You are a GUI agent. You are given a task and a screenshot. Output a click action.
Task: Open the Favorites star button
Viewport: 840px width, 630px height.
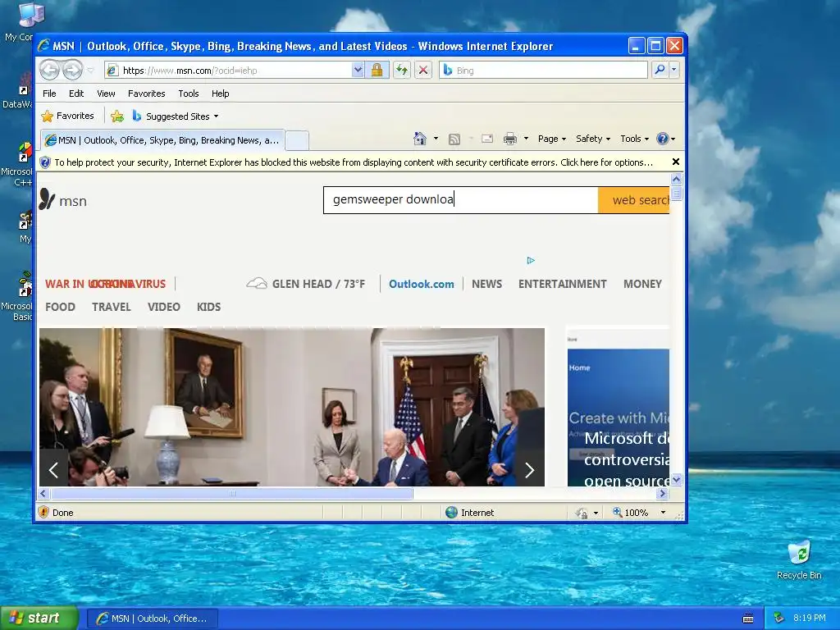(x=67, y=116)
